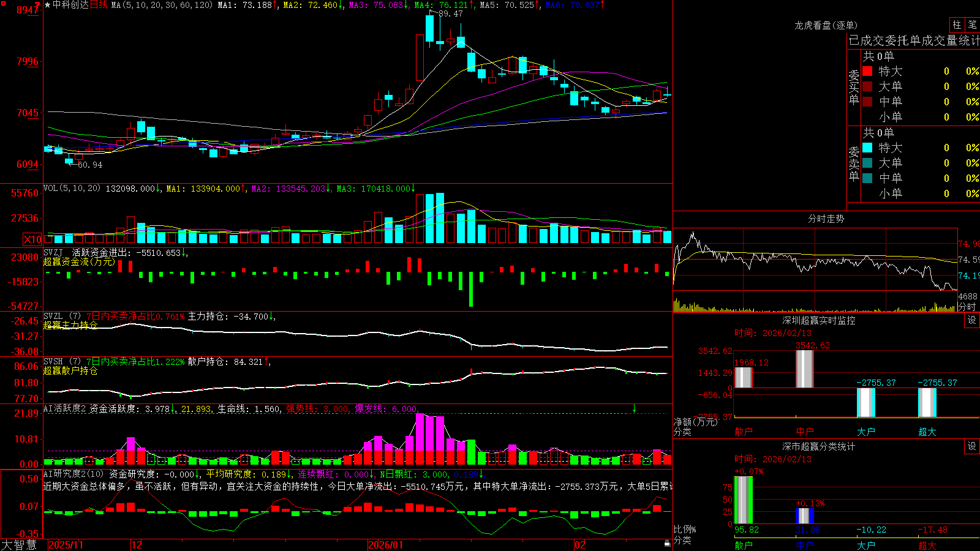
Task: Click the lock icon on the time axis
Action: 667,543
